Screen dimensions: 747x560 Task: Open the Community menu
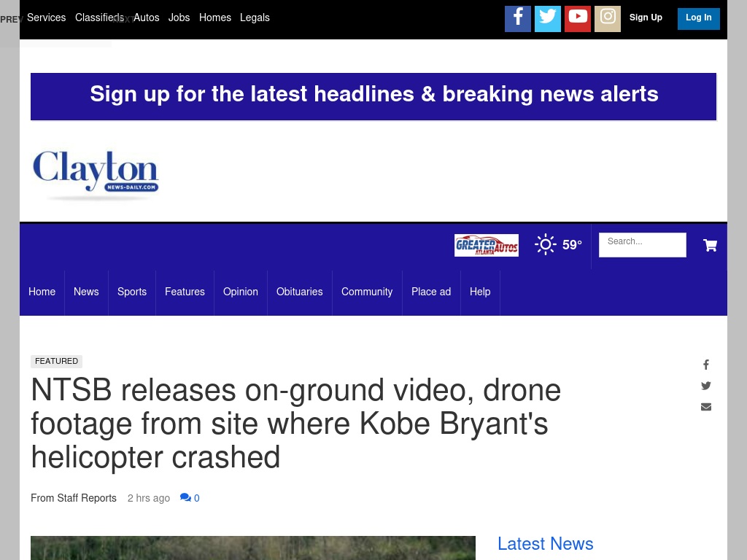[x=367, y=292]
